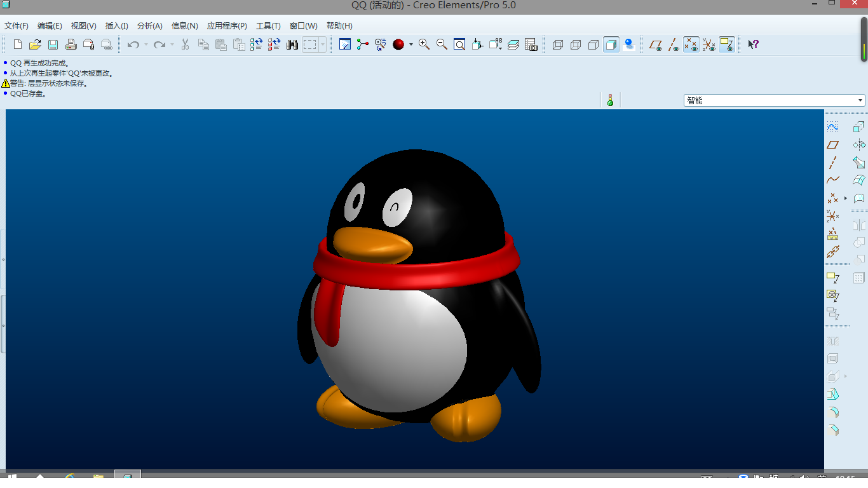Click the Repaint screen icon

(345, 44)
